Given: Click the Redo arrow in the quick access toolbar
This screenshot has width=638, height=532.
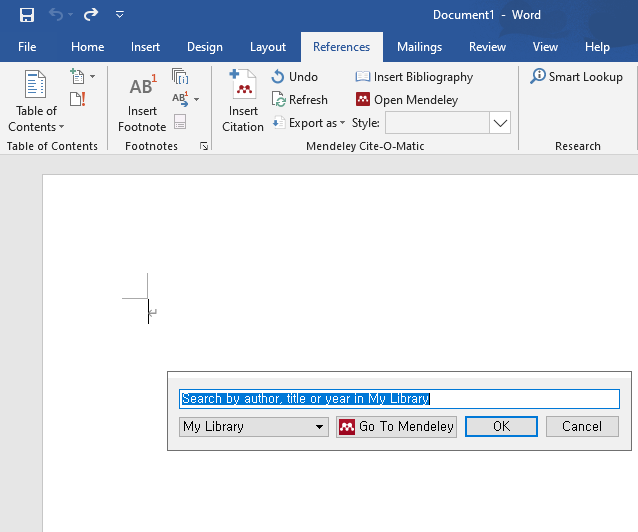Looking at the screenshot, I should pyautogui.click(x=91, y=15).
